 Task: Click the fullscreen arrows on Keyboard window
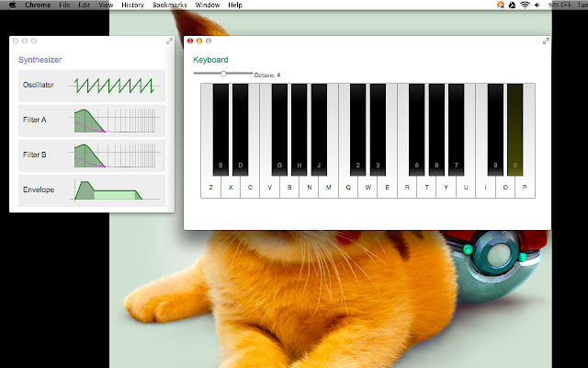pos(546,40)
